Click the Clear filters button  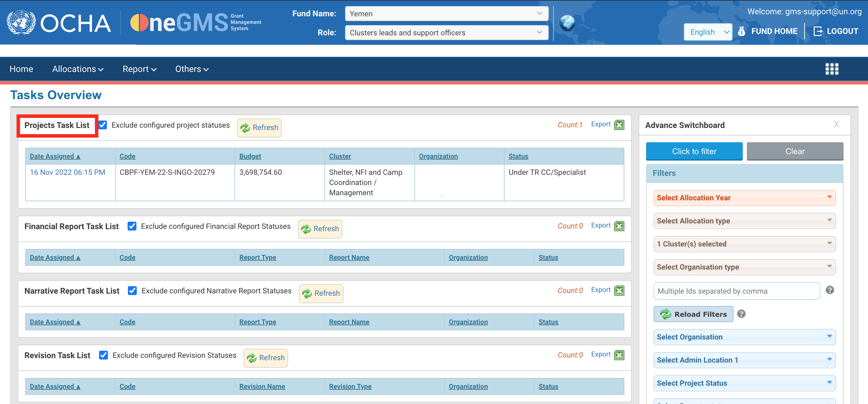click(x=795, y=151)
